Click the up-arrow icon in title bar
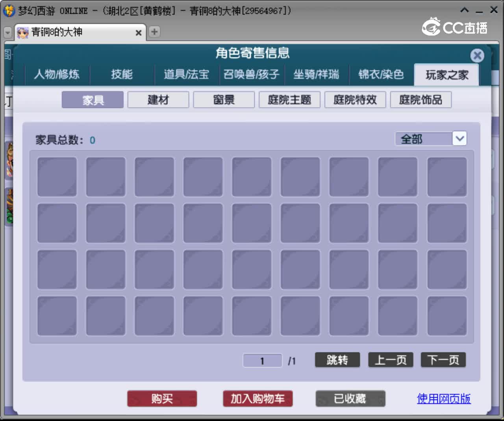The height and width of the screenshot is (421, 504). 465,10
